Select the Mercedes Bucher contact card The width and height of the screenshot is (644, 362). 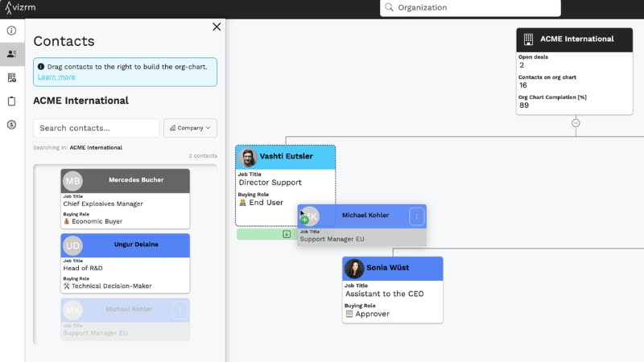126,199
